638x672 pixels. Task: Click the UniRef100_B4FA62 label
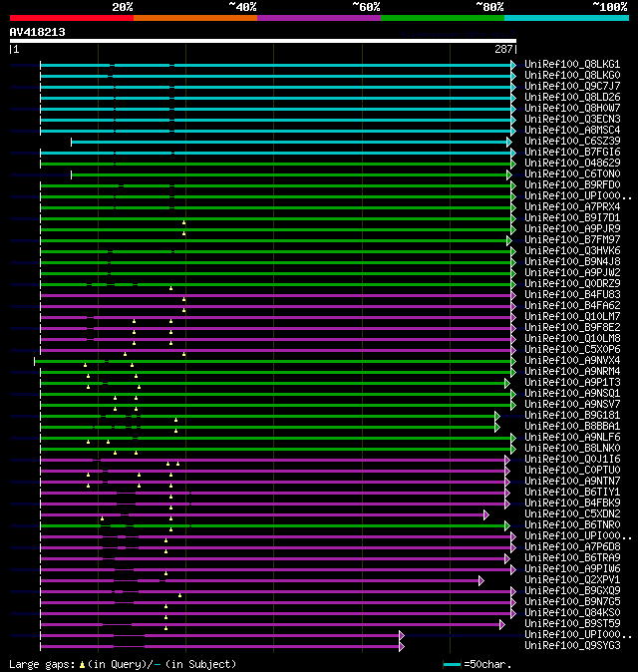coord(572,305)
